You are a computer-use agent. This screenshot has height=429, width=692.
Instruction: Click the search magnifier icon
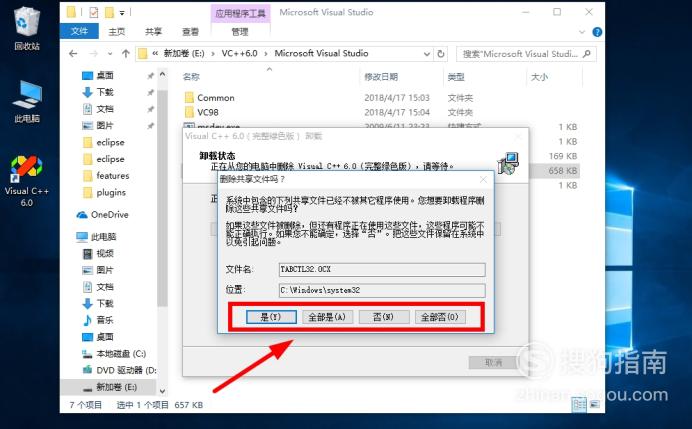pyautogui.click(x=587, y=54)
